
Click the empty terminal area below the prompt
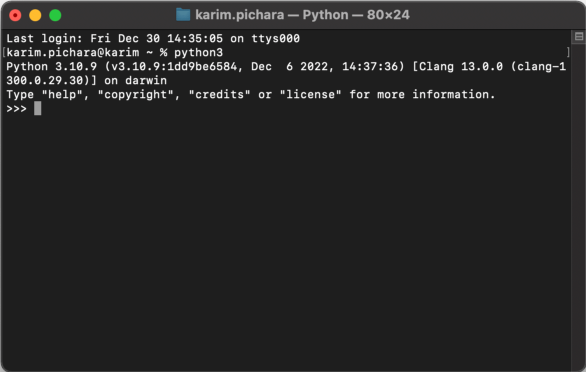pyautogui.click(x=286, y=239)
